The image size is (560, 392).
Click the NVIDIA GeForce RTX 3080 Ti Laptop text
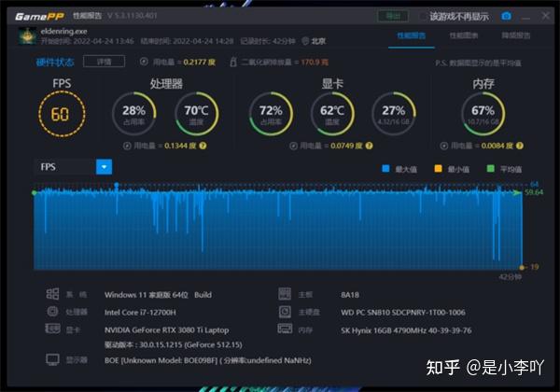coord(166,329)
